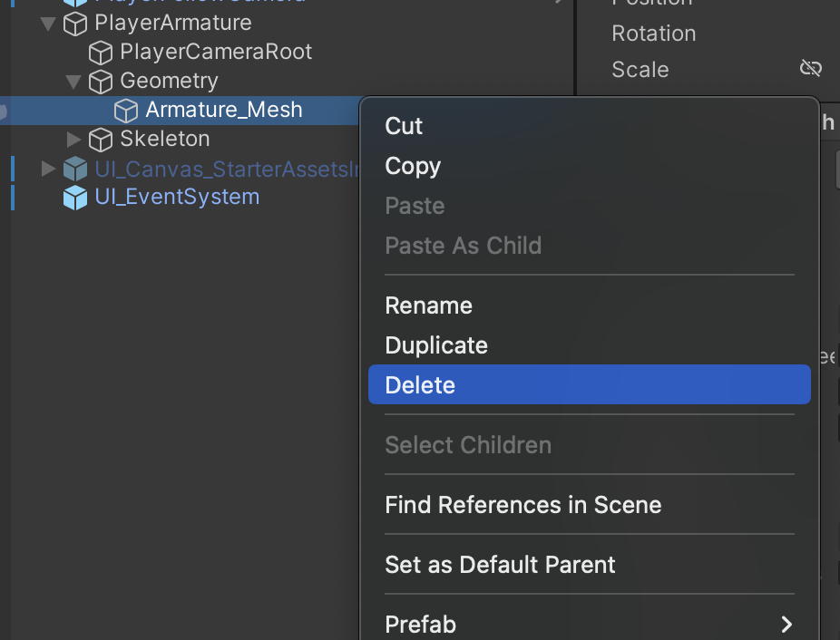Select the PlayerCameraRoot name in hierarchy
Image resolution: width=840 pixels, height=640 pixels.
216,53
